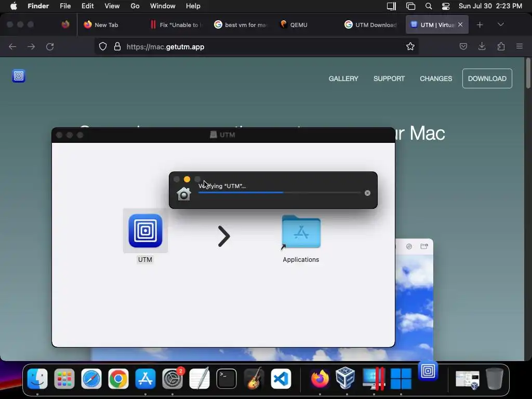Show site security lock info
Image resolution: width=532 pixels, height=399 pixels.
coord(117,46)
